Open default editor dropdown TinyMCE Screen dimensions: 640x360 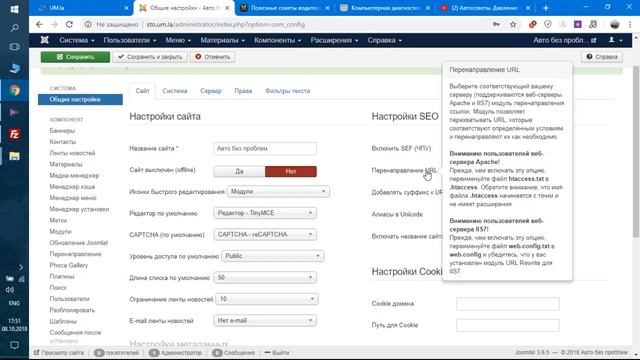coord(264,213)
